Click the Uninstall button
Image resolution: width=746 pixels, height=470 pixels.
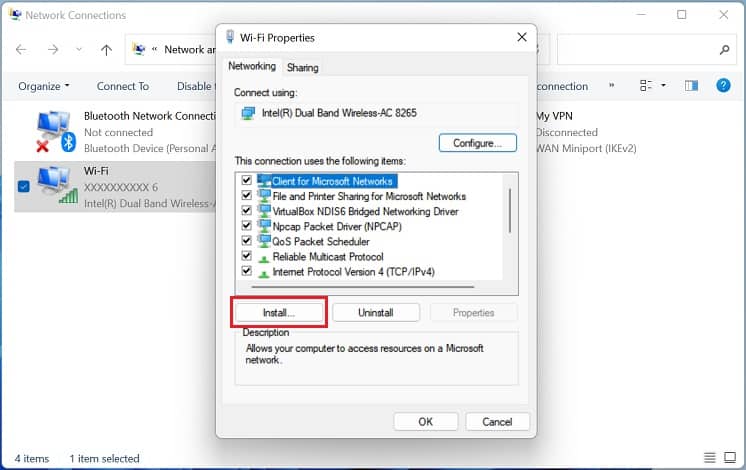tap(376, 313)
